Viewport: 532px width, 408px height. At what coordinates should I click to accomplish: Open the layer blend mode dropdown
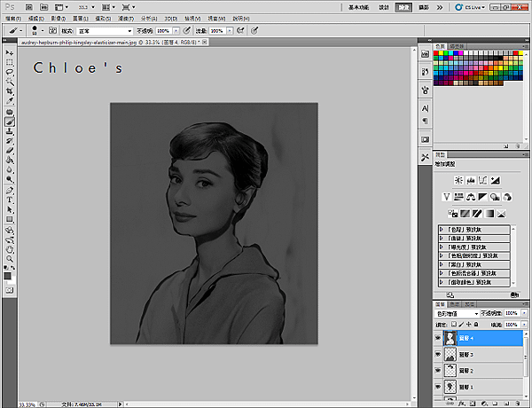pyautogui.click(x=457, y=314)
